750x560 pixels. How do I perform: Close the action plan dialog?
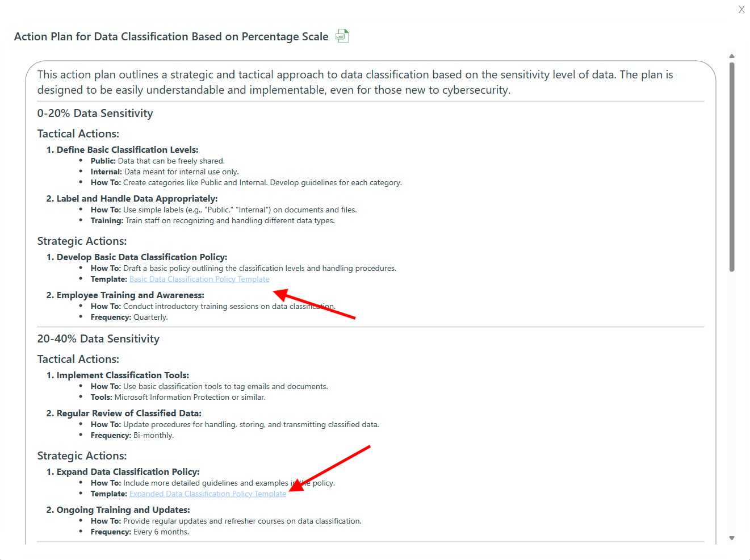coord(741,10)
